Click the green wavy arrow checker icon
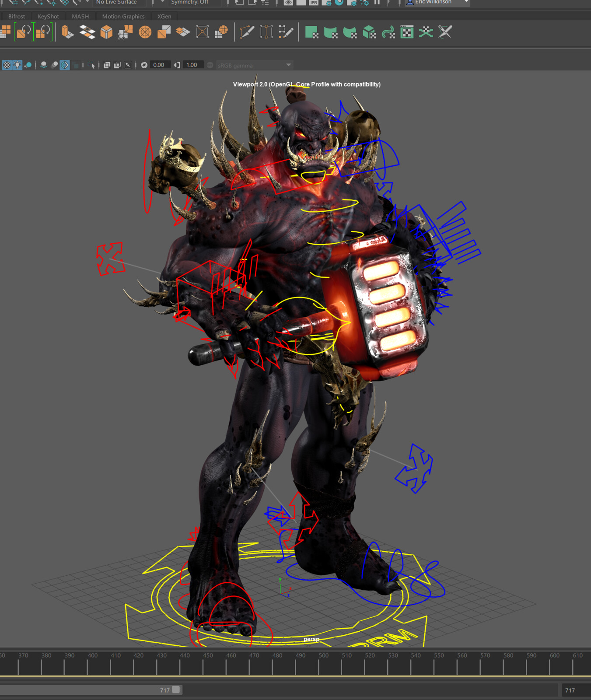 388,32
